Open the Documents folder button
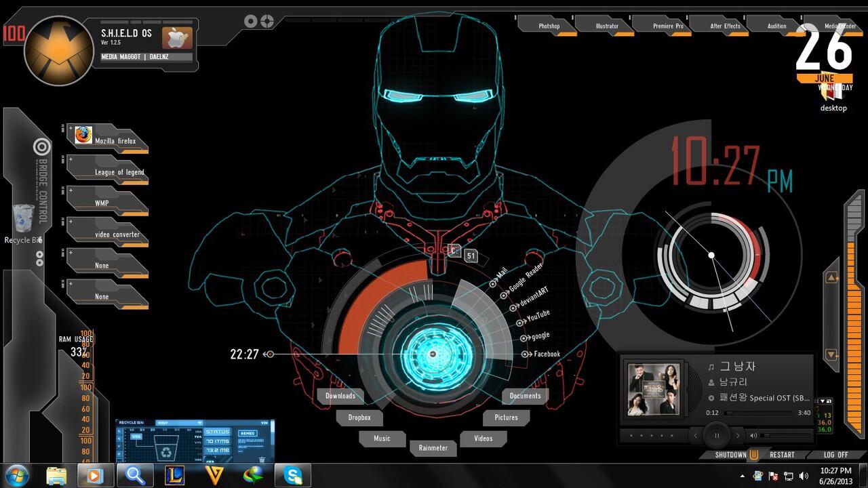This screenshot has width=868, height=488. click(x=525, y=396)
